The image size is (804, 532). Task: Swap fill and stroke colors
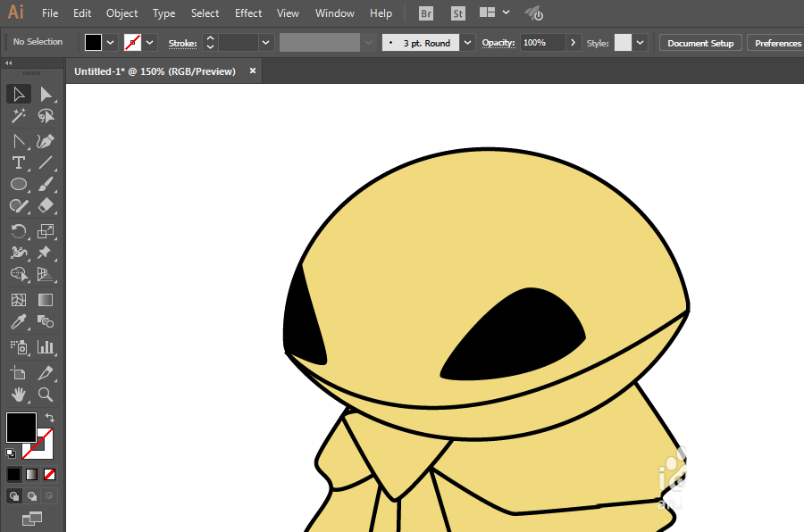tap(50, 417)
